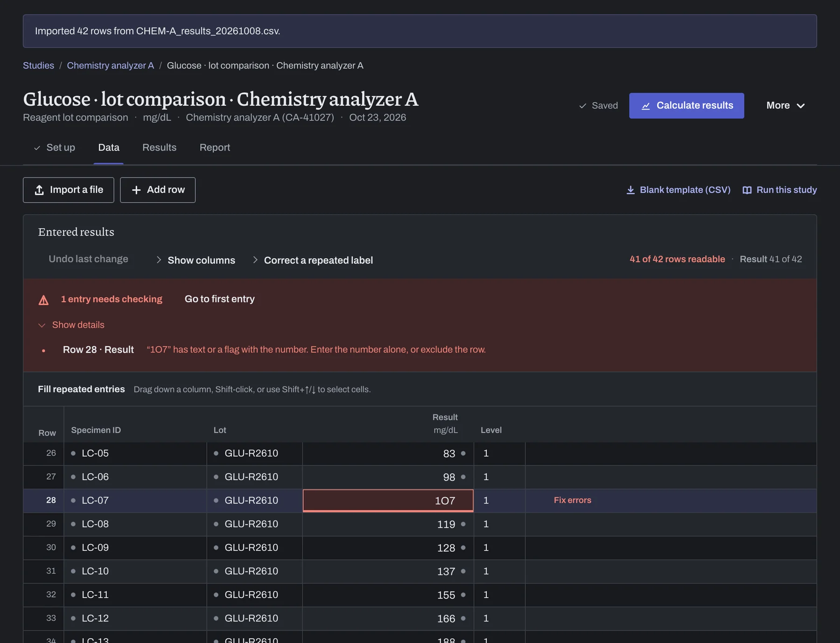Click Row 28 · Result error label

98,349
